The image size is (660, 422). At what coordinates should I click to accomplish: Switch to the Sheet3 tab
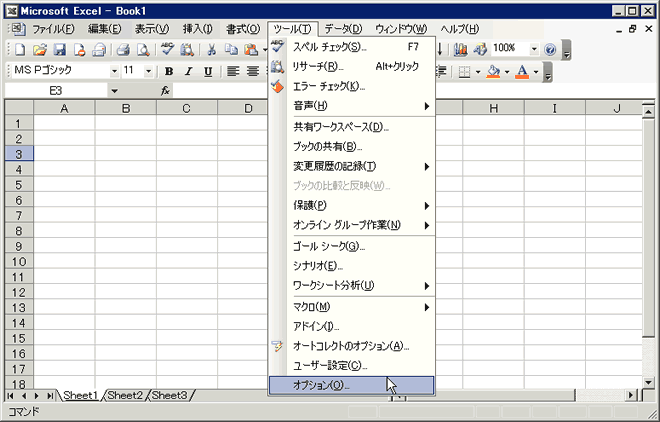point(170,395)
